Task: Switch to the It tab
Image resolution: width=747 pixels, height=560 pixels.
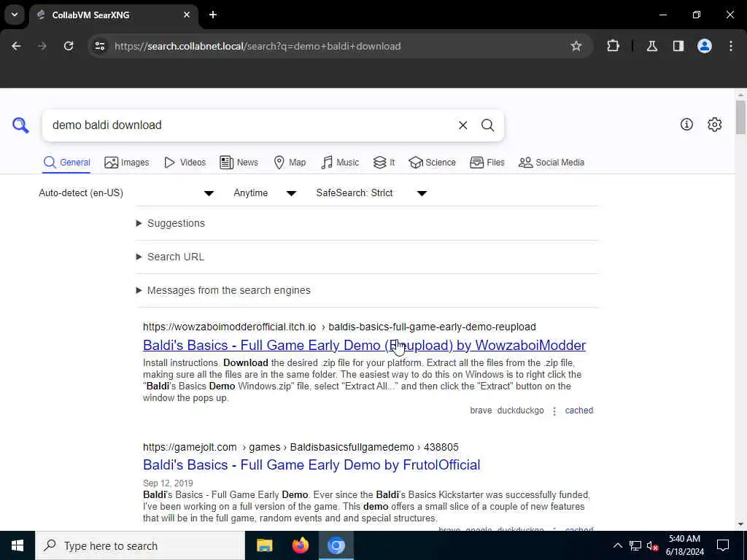Action: [384, 163]
